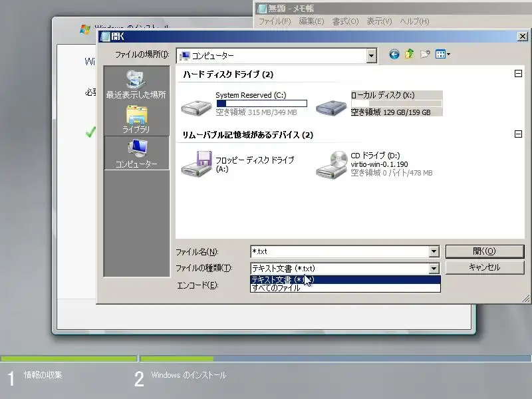Screen dimensions: 532x399
Task: Click the Back arrow icon in the toolbar
Action: click(394, 55)
